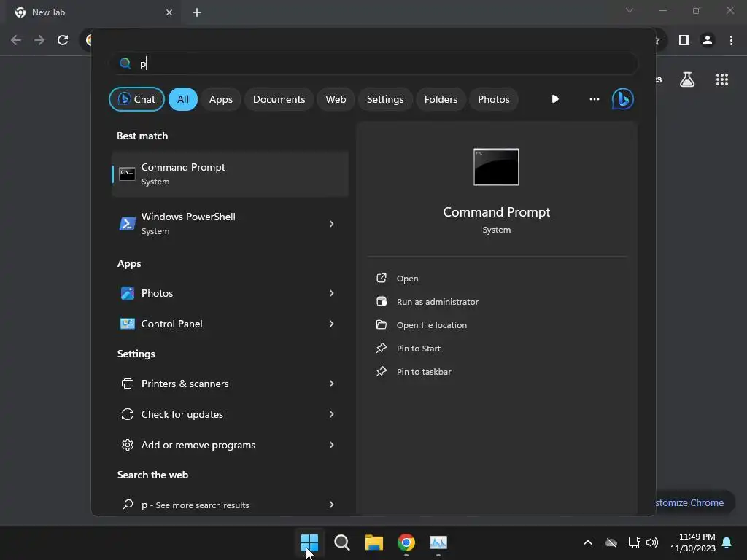This screenshot has height=560, width=747.
Task: Toggle Chrome side panel icon
Action: click(x=684, y=40)
